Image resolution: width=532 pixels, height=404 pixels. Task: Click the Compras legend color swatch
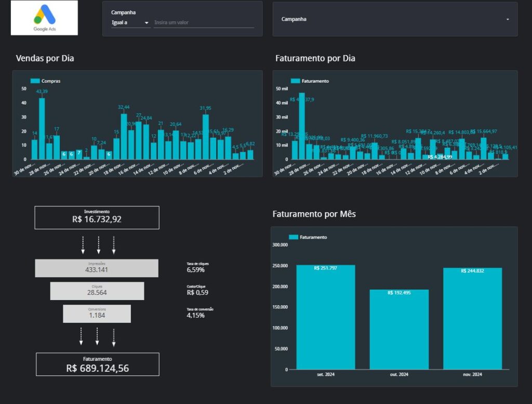[x=35, y=81]
